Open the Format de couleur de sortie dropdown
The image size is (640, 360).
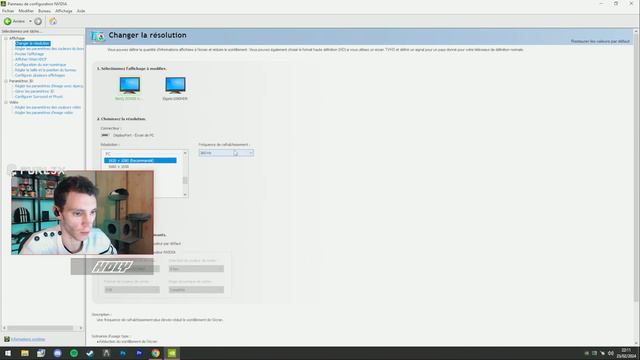tap(132, 289)
